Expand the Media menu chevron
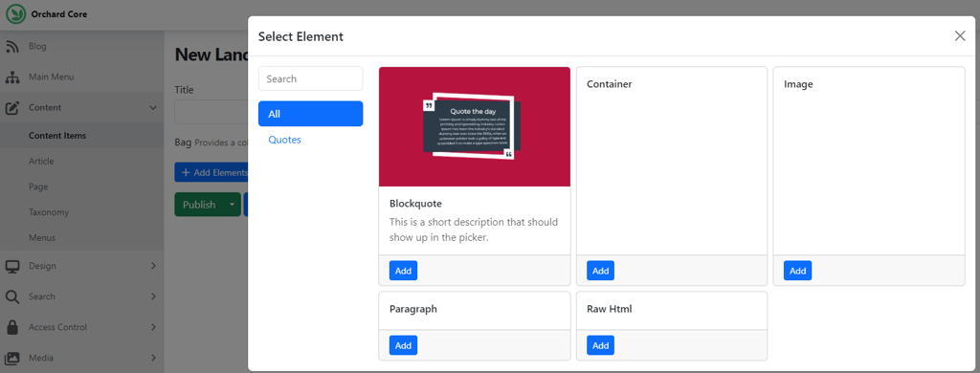Image resolution: width=980 pixels, height=373 pixels. tap(153, 358)
